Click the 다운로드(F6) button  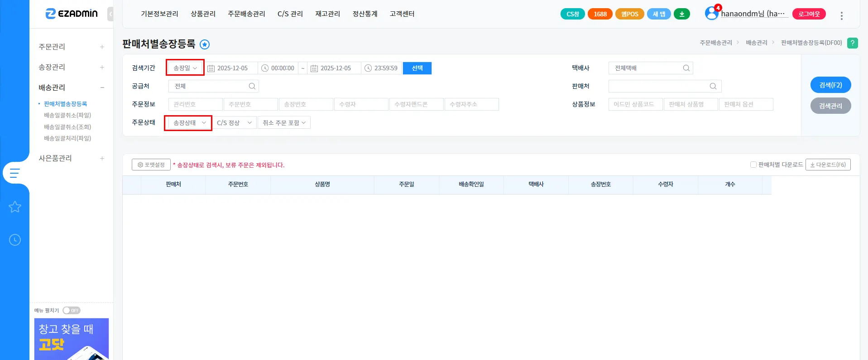[x=828, y=165]
